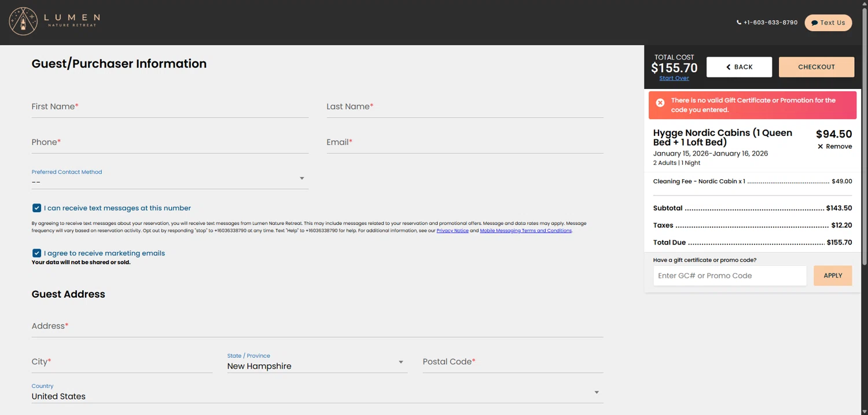Click the phone icon beside +1-603-633-8790
Image resolution: width=868 pixels, height=415 pixels.
pyautogui.click(x=739, y=23)
